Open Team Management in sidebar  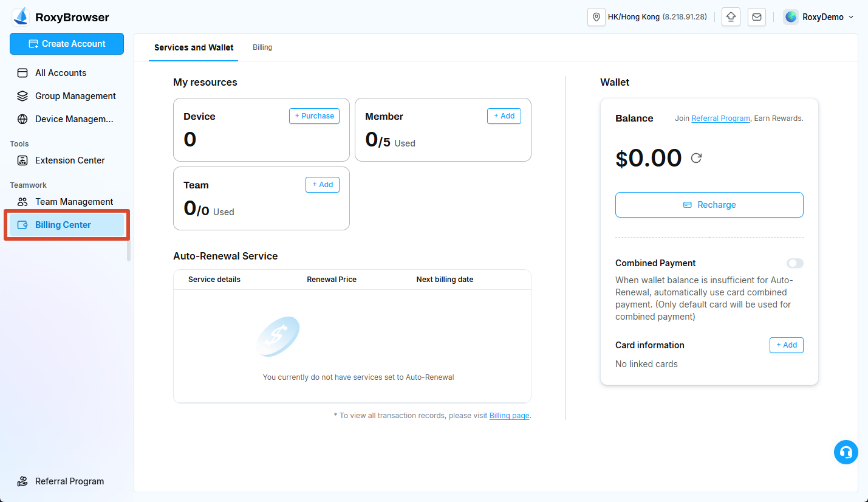coord(67,202)
